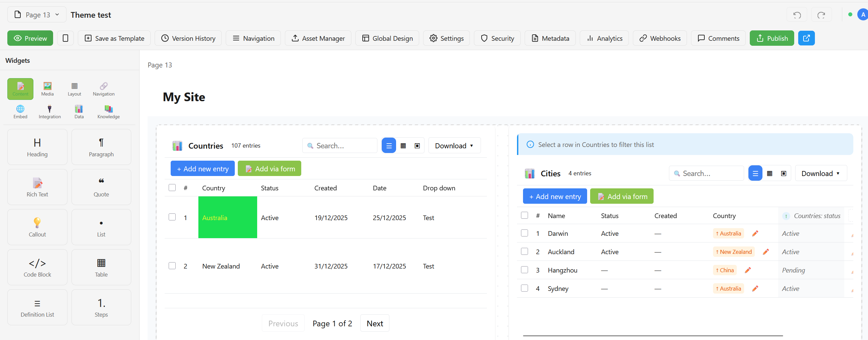This screenshot has width=868, height=340.
Task: Switch Countries to card view
Action: click(417, 146)
